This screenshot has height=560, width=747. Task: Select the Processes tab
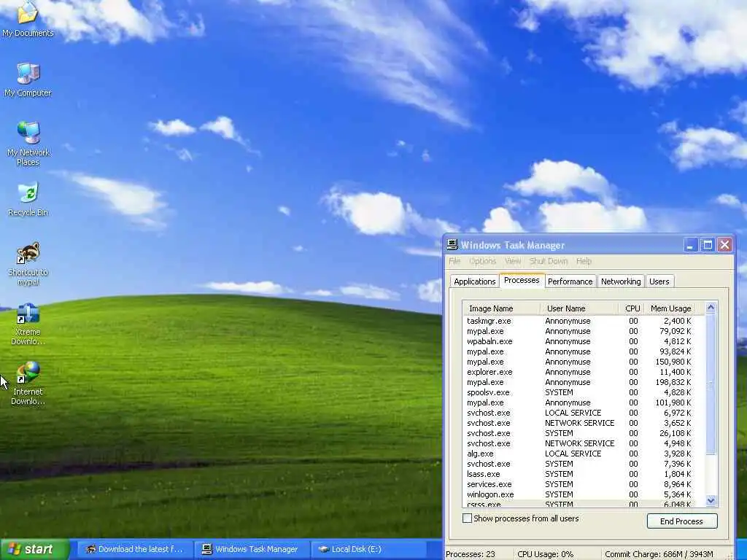pos(522,280)
